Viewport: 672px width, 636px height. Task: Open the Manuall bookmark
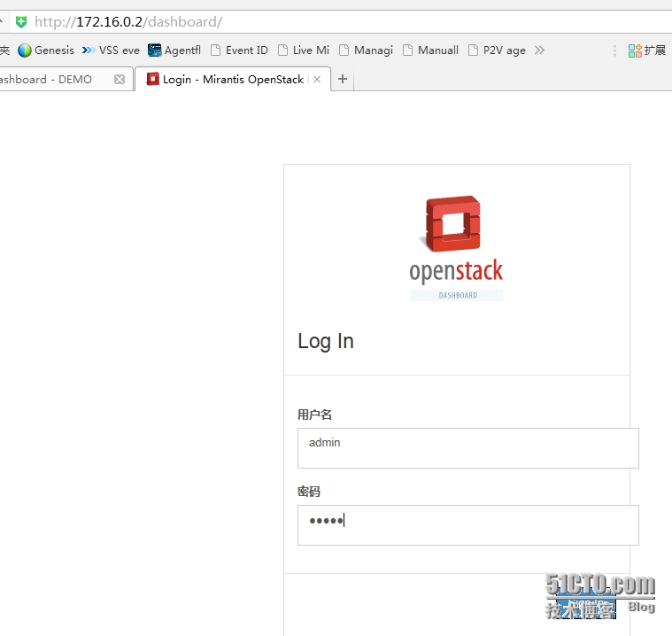pyautogui.click(x=430, y=50)
